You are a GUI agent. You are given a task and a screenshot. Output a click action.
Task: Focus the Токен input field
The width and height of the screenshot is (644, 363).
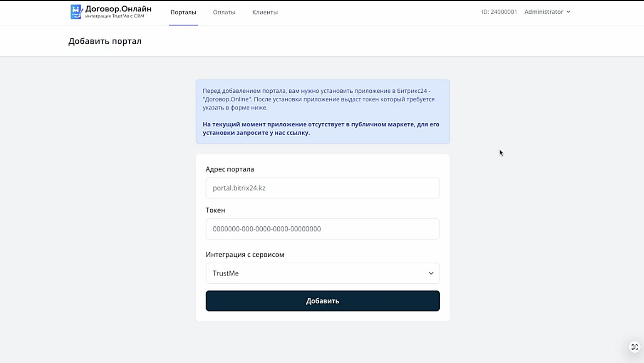322,229
